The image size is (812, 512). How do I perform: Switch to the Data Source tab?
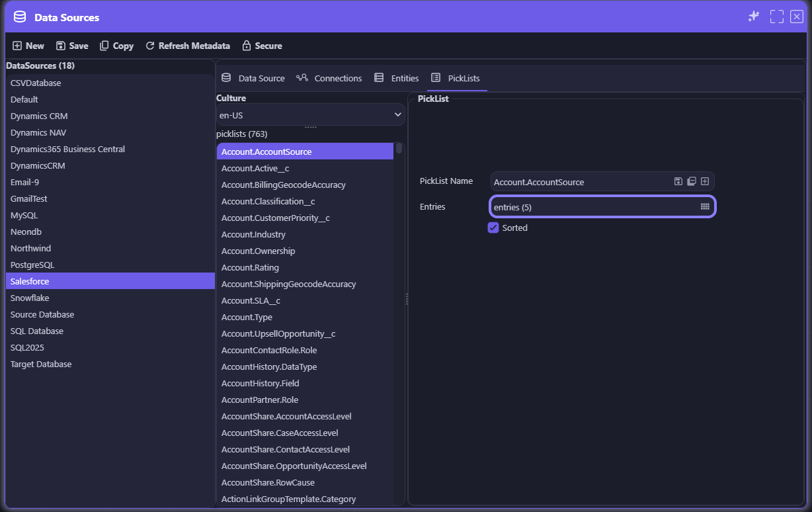click(x=253, y=78)
